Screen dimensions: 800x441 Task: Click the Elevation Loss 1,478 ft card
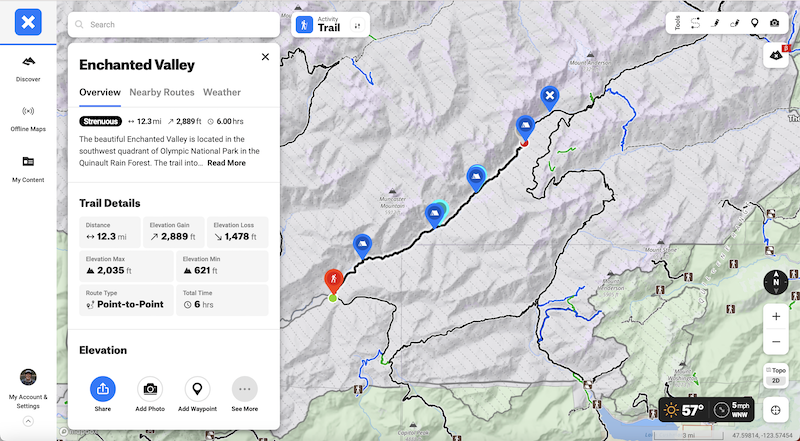point(237,232)
